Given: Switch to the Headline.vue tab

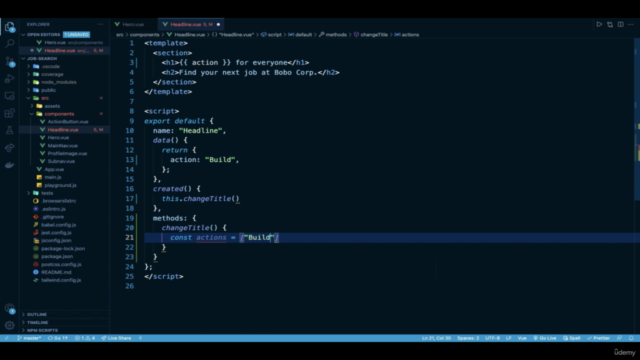Looking at the screenshot, I should point(191,24).
